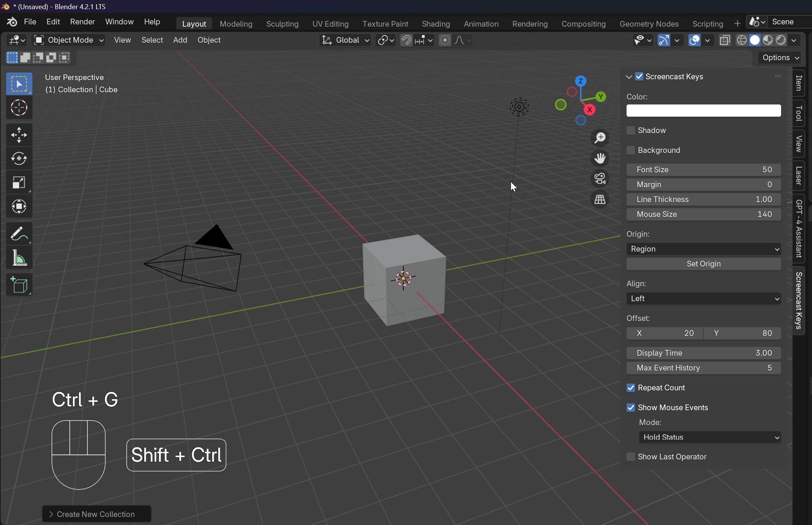The image size is (812, 525).
Task: Toggle camera view icon
Action: pos(600,178)
